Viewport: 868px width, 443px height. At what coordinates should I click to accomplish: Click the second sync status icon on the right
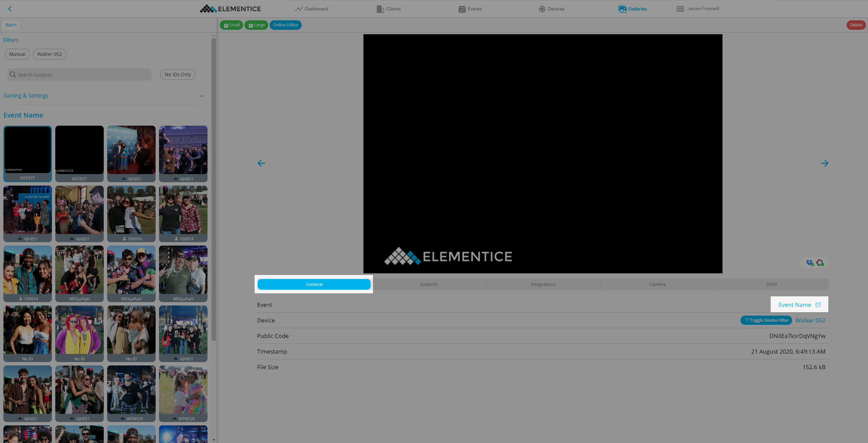(x=820, y=263)
